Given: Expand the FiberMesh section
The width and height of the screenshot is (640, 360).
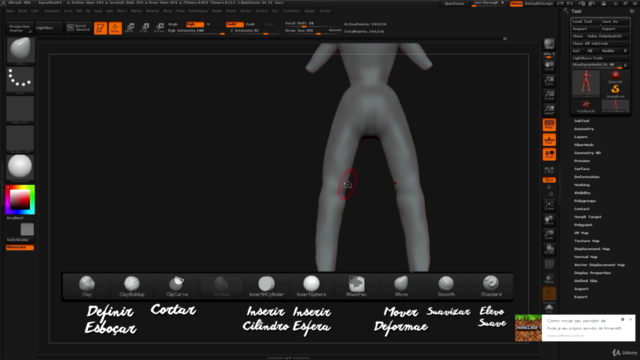Looking at the screenshot, I should pos(584,145).
